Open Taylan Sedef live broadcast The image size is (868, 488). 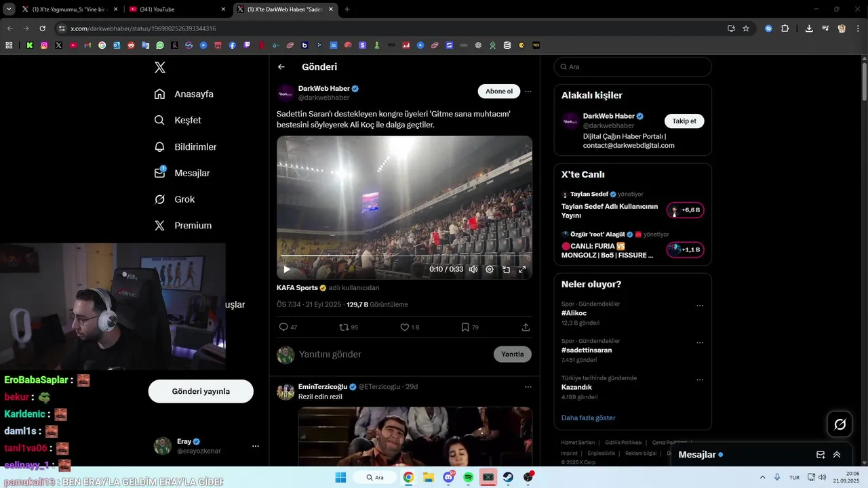coord(610,211)
